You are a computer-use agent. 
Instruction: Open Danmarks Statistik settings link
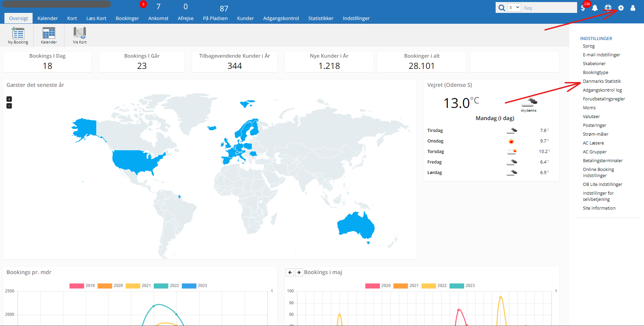coord(602,81)
